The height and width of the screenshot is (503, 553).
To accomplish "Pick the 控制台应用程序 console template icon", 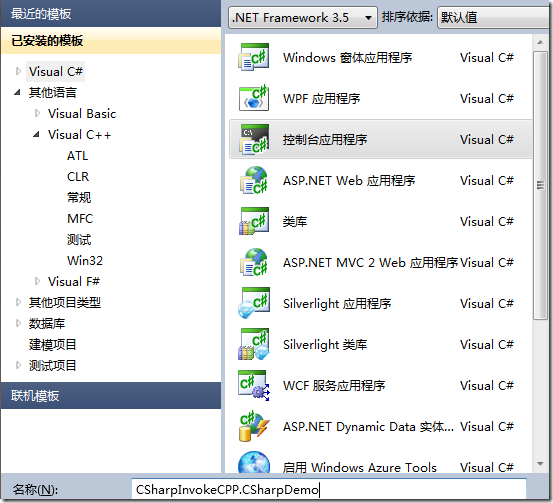I will (x=254, y=139).
